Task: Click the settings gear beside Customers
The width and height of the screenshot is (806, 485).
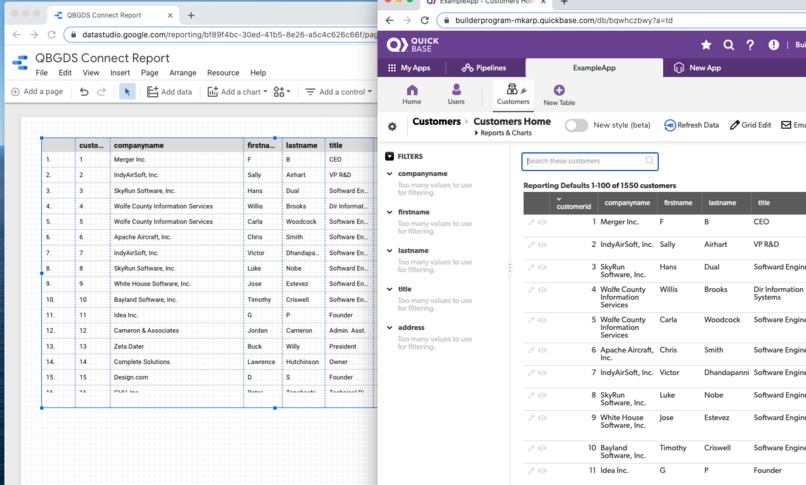Action: point(392,126)
